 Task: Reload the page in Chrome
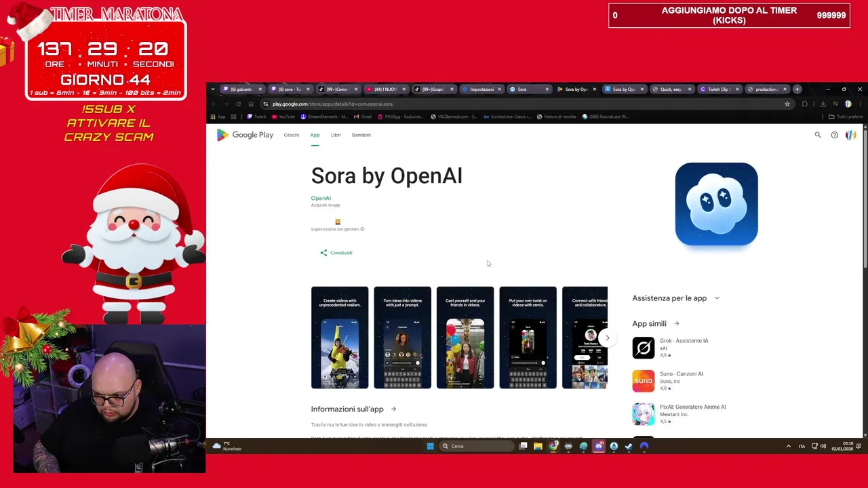coord(238,104)
